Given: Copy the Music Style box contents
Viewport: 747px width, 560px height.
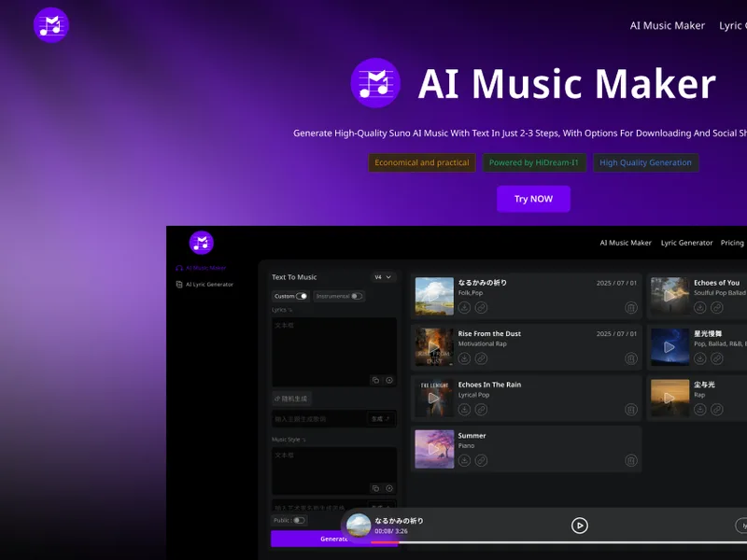Looking at the screenshot, I should (375, 488).
